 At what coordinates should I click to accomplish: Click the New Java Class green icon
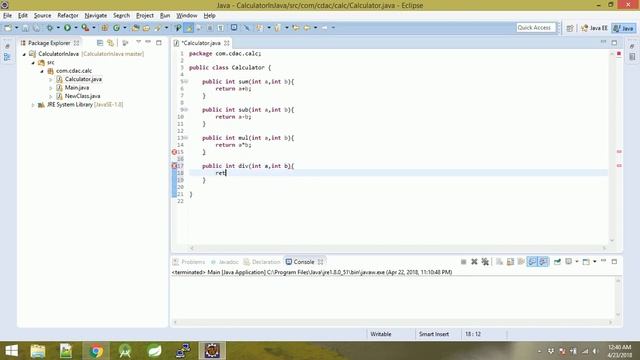coord(116,28)
